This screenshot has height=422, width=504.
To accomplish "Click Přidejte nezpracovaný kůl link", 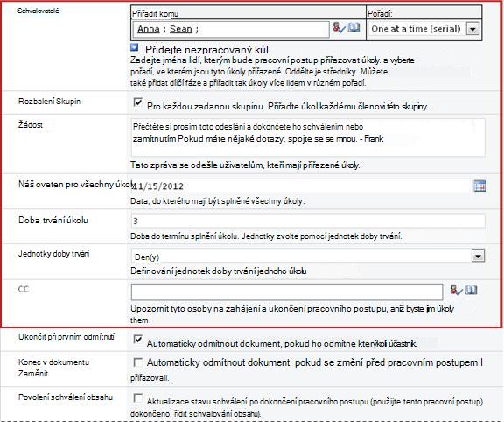I will click(206, 50).
